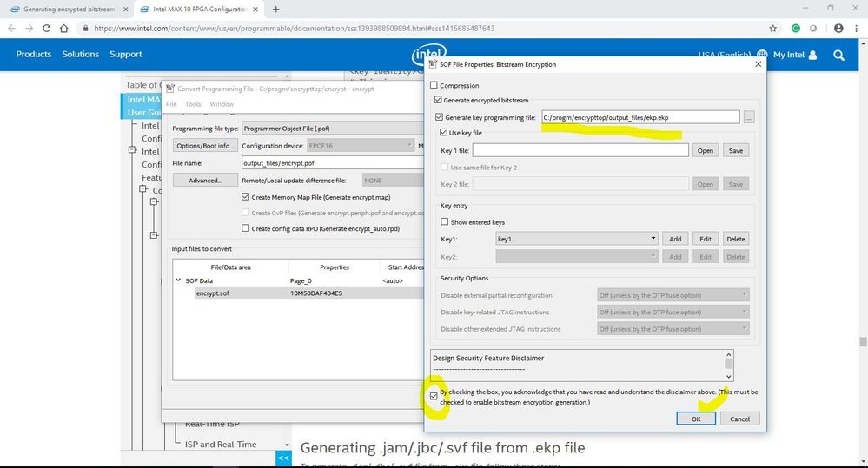This screenshot has width=868, height=468.
Task: Click the padlock site info icon
Action: pos(84,28)
